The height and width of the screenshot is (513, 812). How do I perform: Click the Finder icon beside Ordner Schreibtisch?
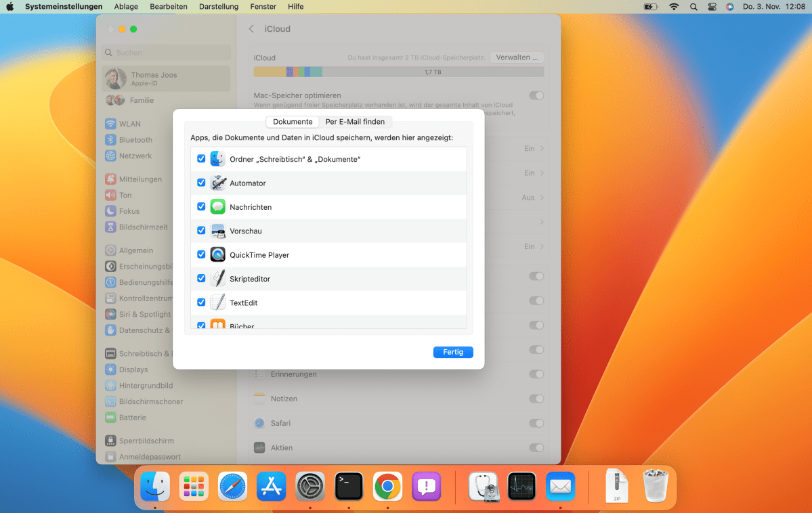(x=217, y=159)
